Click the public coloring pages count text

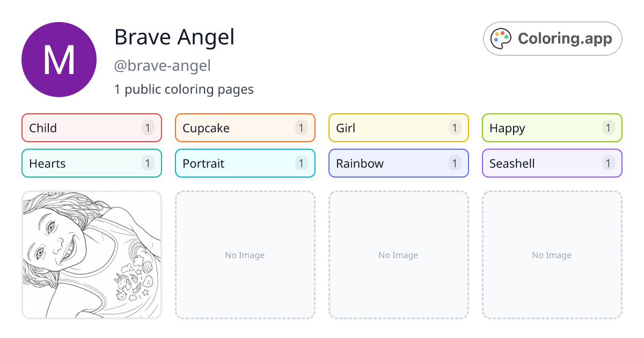[x=184, y=89]
